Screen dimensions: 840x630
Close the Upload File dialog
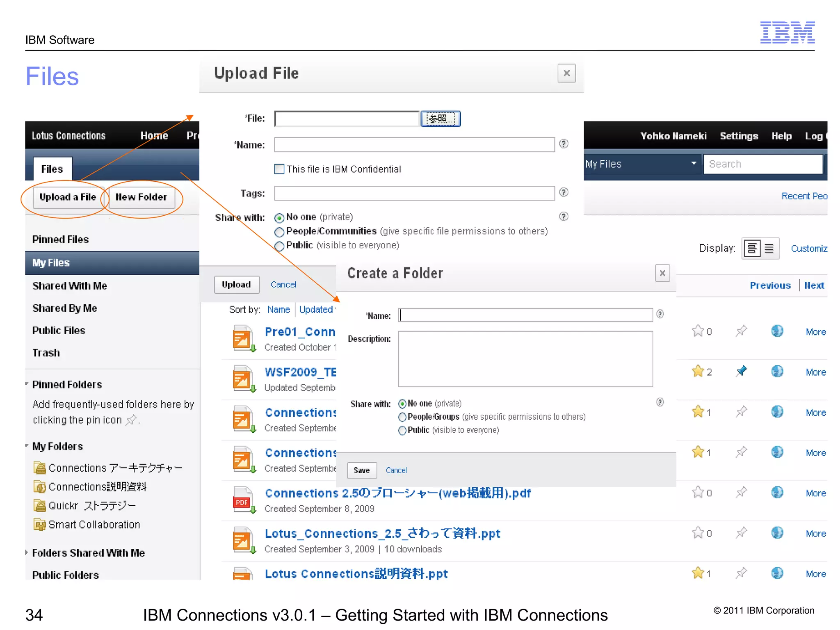(x=566, y=73)
